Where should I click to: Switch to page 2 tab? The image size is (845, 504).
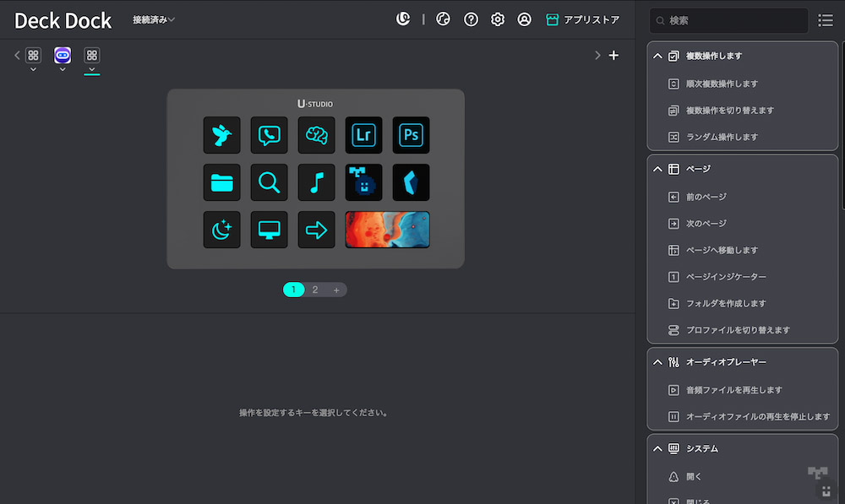(x=315, y=290)
